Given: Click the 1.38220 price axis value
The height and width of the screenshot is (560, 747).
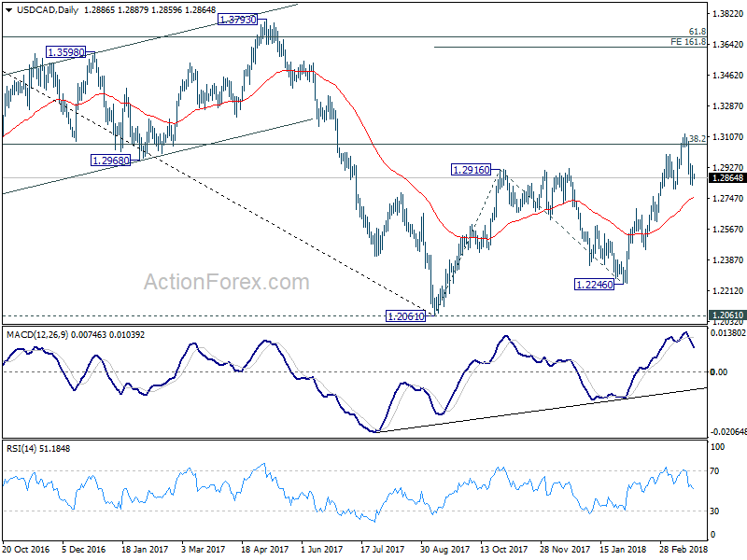Looking at the screenshot, I should pos(727,13).
